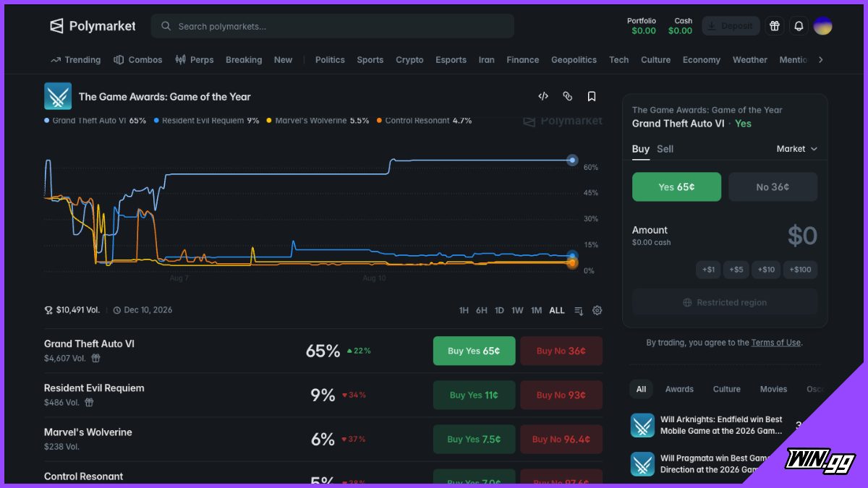Click The Game Awards market thumbnail
868x488 pixels.
(58, 96)
